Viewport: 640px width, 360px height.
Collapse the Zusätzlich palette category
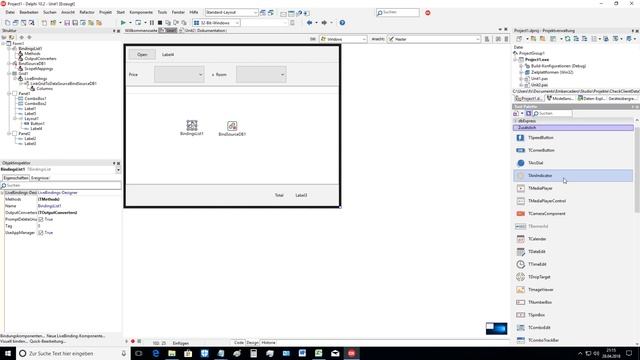[573, 128]
